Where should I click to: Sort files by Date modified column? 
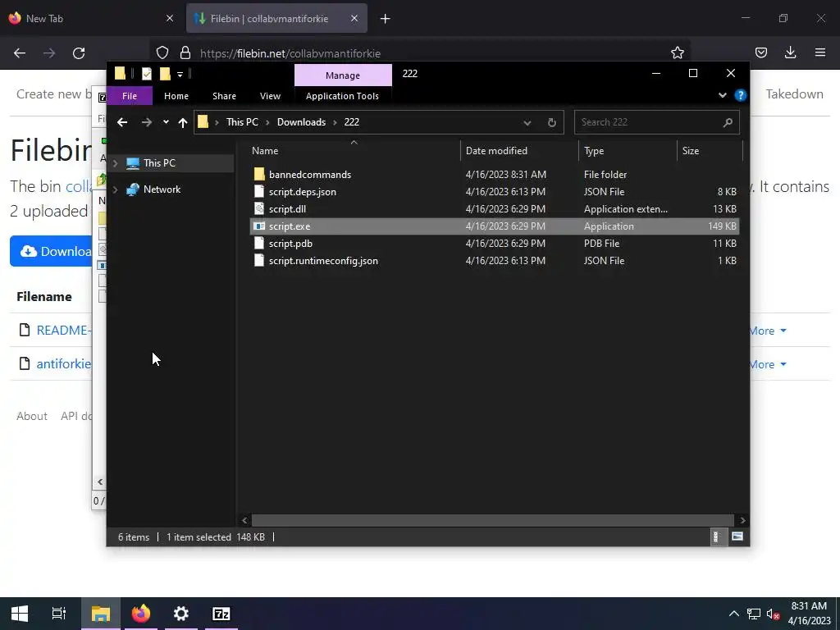tap(496, 151)
